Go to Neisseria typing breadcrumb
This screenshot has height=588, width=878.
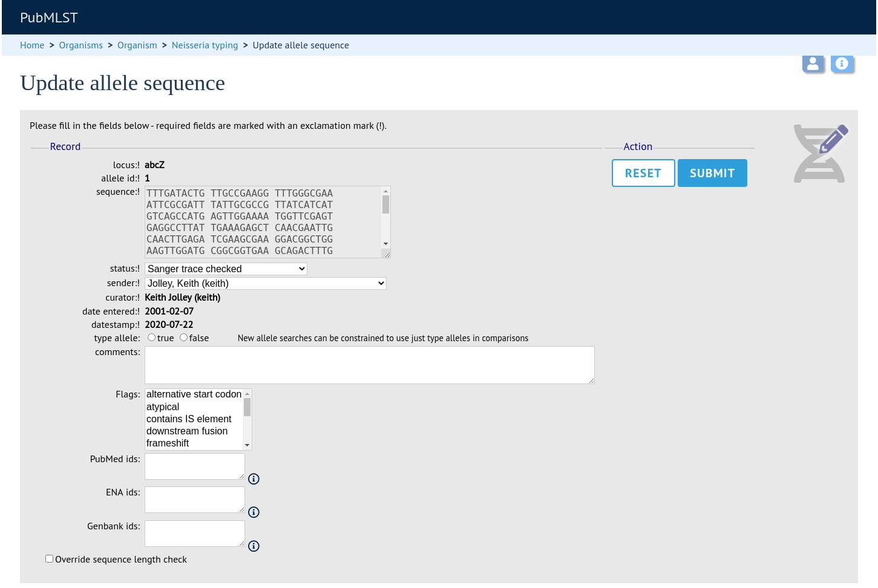(x=205, y=45)
